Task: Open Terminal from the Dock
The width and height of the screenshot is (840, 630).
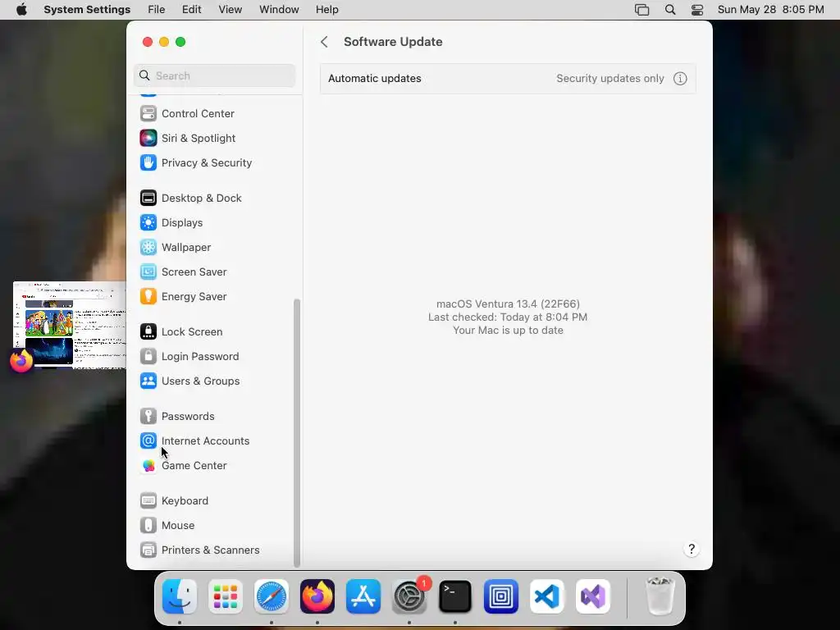Action: 455,596
